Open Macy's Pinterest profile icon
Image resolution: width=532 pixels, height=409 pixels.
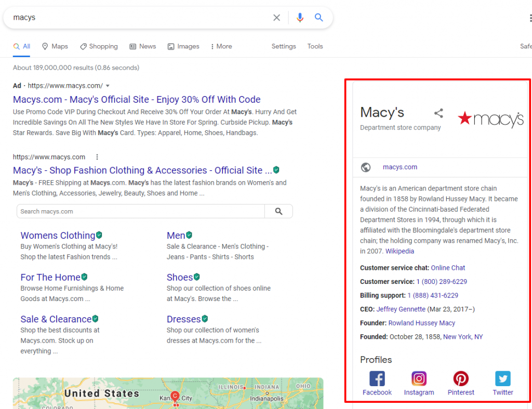[x=461, y=378]
